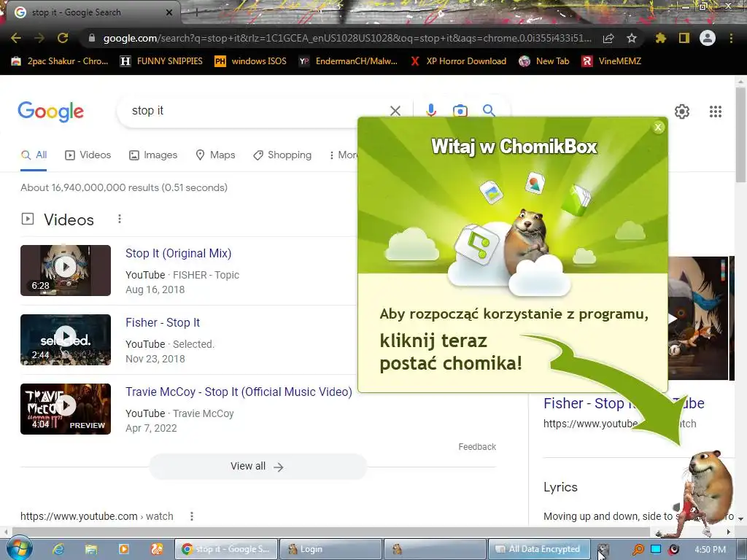Open Chrome side panel icon

coord(684,38)
